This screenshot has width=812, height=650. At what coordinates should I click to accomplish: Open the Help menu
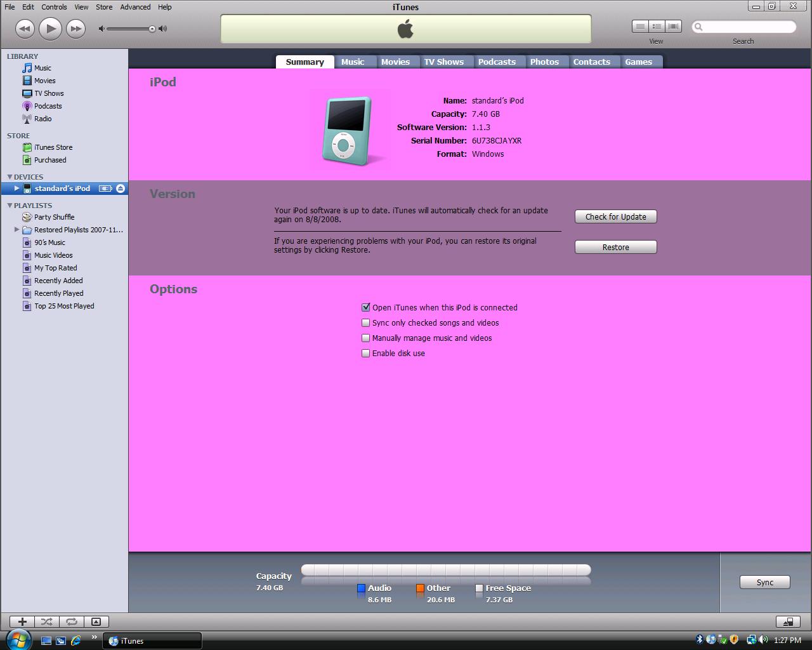pyautogui.click(x=164, y=7)
